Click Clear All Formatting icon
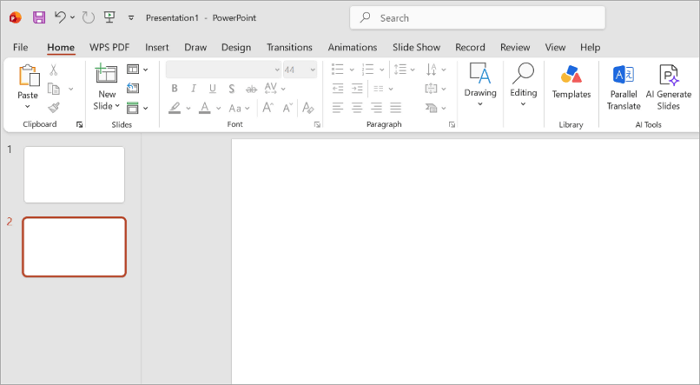This screenshot has width=700, height=385. (x=308, y=108)
